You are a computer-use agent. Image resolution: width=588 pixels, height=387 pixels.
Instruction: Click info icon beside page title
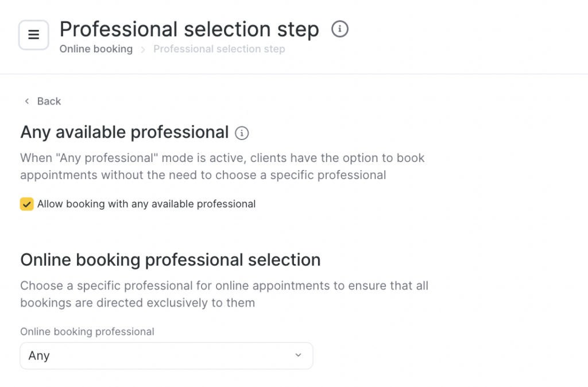coord(340,29)
